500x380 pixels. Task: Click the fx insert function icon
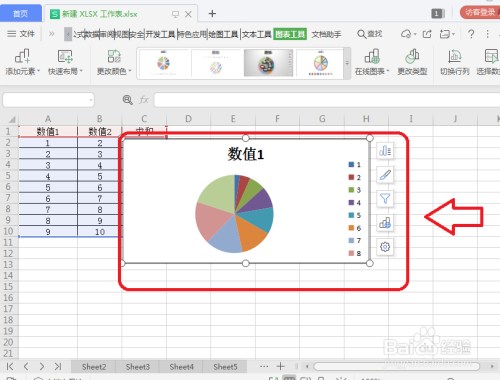144,100
